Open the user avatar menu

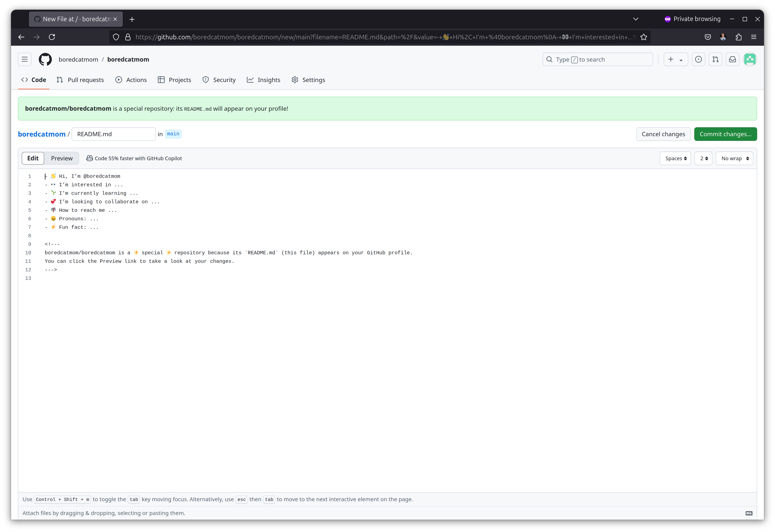(750, 59)
